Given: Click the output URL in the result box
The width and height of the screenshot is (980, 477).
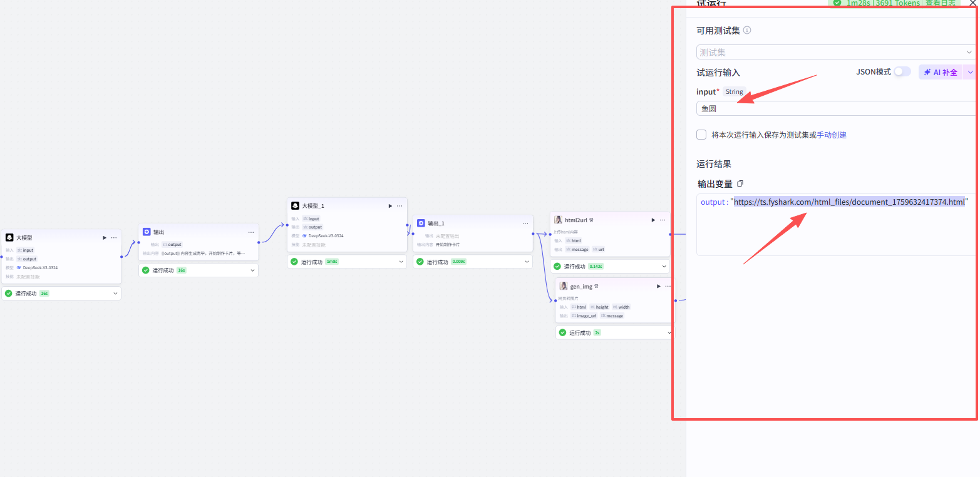Looking at the screenshot, I should [849, 202].
